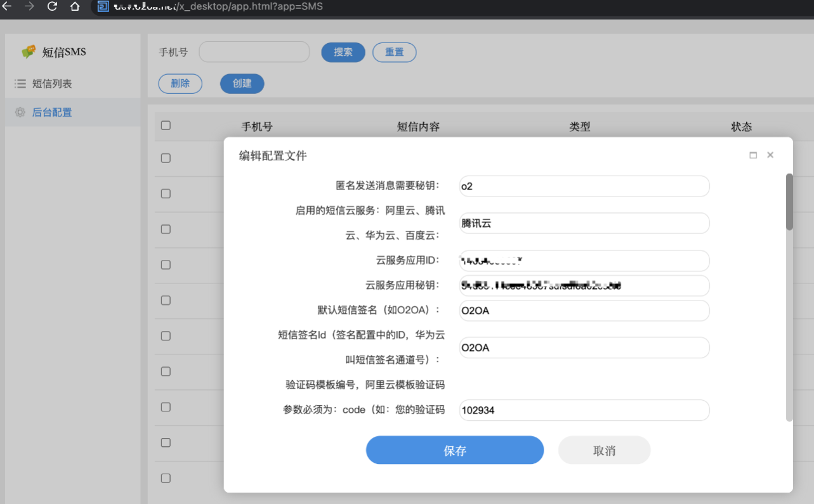
Task: Click the field containing 腾讯云
Action: tap(584, 223)
